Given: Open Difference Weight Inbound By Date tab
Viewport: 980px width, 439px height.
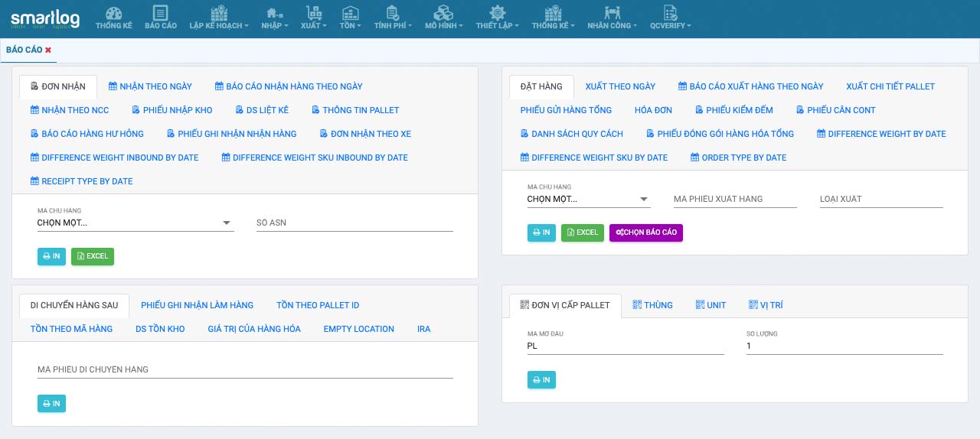Looking at the screenshot, I should point(115,158).
